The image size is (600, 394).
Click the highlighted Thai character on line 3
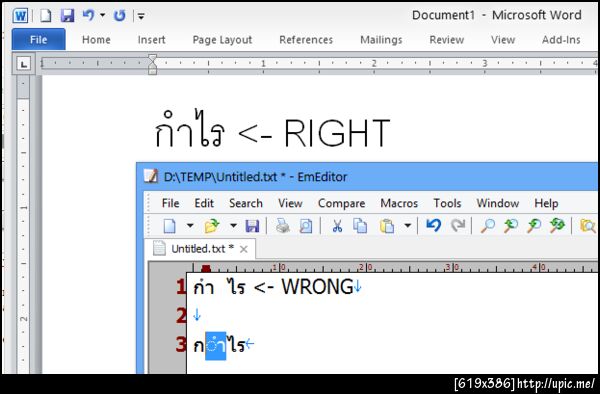(215, 346)
